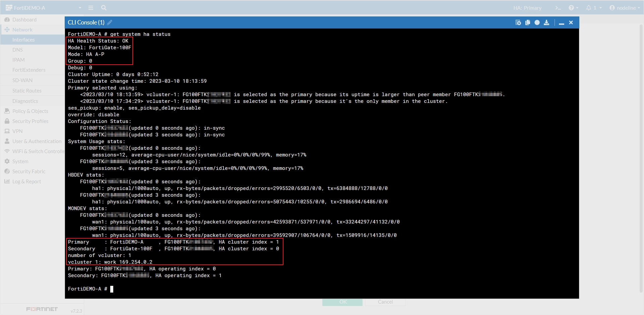Click 'Model: FortiGate-100F' line
Image resolution: width=644 pixels, height=315 pixels.
tap(100, 48)
